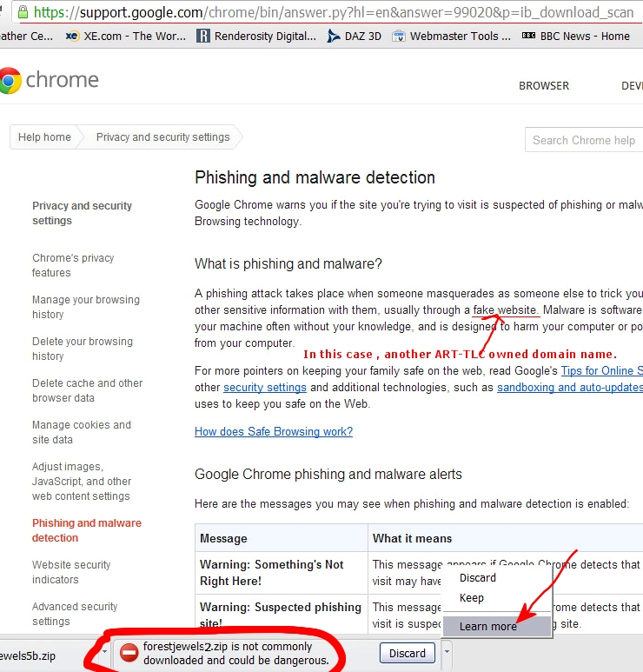Open Website security indicators page
Screen dimensions: 643x672
[71, 572]
